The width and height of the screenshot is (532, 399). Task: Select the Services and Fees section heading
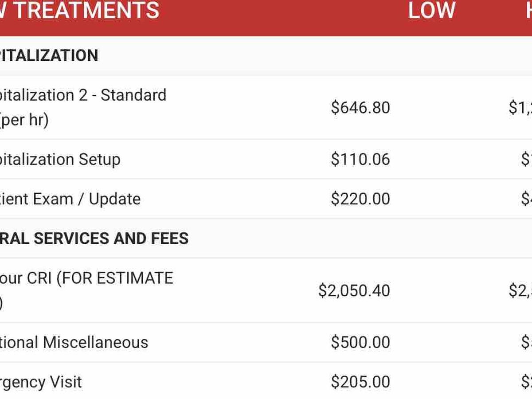(x=94, y=239)
